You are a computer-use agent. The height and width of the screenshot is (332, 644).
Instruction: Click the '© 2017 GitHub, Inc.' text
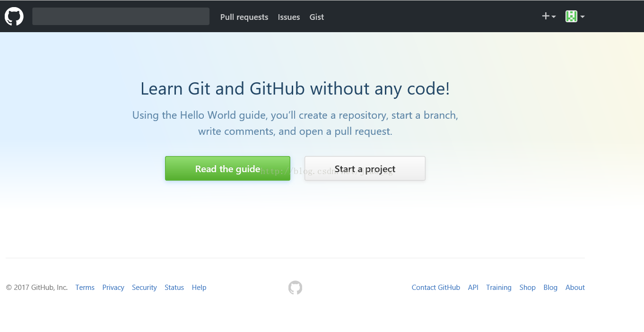(37, 288)
